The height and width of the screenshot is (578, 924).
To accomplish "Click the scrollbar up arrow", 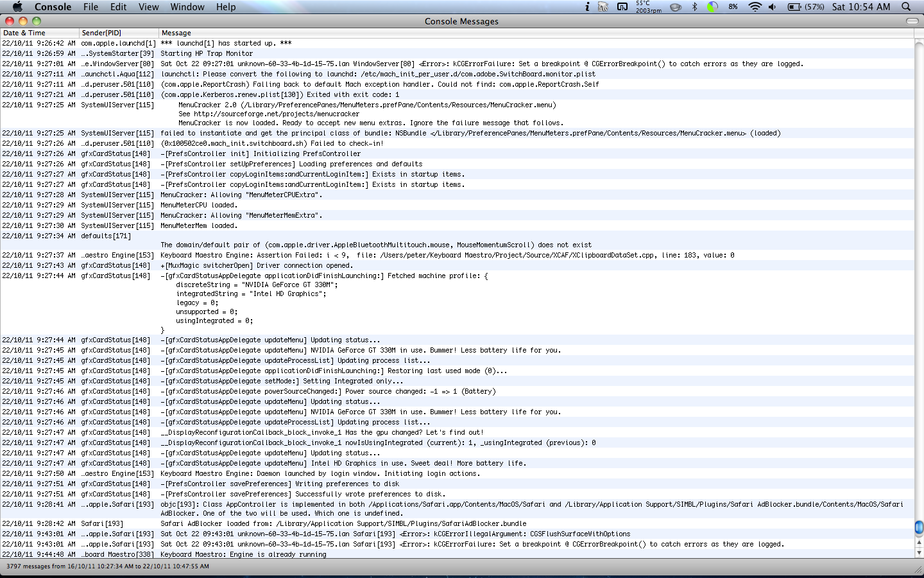I will click(919, 543).
